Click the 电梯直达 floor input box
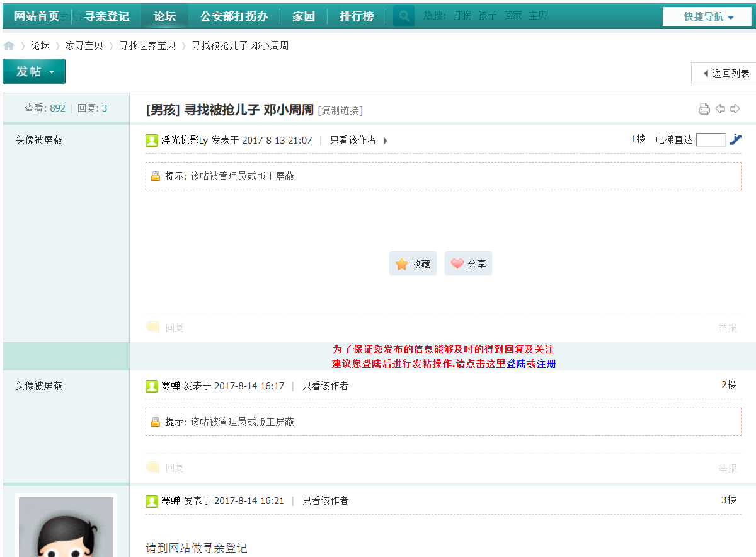 tap(711, 140)
